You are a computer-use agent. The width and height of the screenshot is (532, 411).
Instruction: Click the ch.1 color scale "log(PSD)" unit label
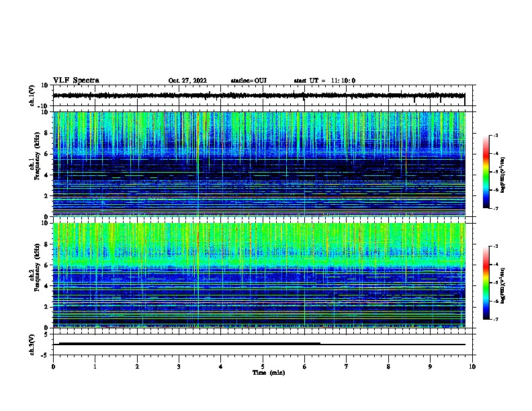click(503, 175)
